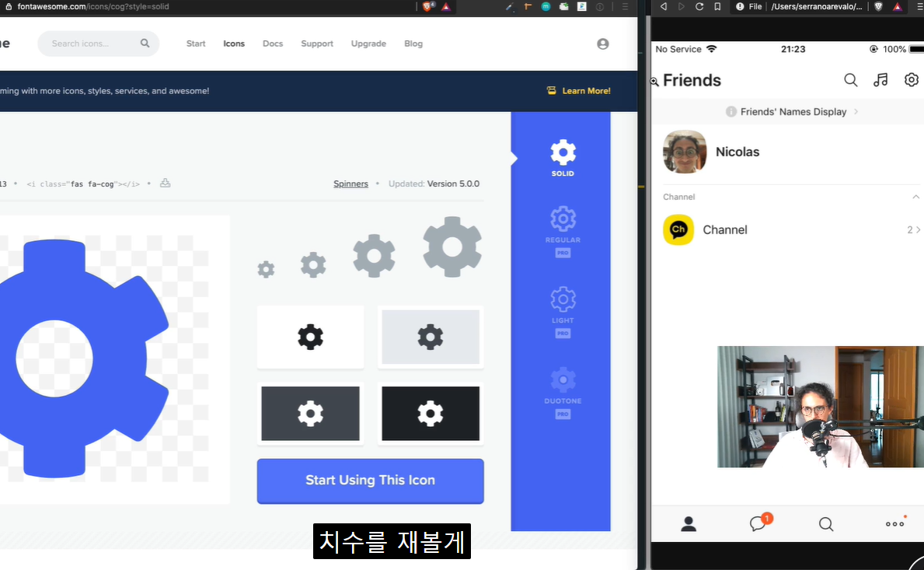Image resolution: width=924 pixels, height=570 pixels.
Task: Open the chats tab with badge 1
Action: point(759,523)
